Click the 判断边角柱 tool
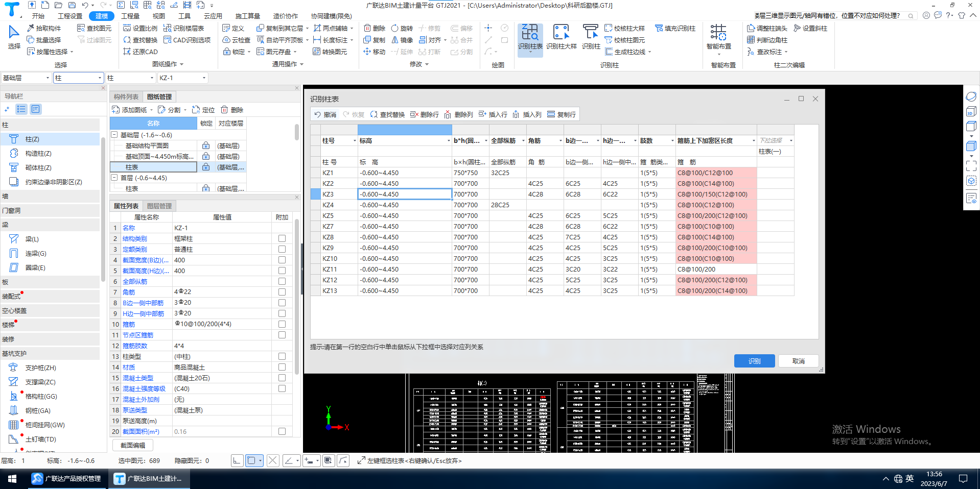 click(x=767, y=40)
